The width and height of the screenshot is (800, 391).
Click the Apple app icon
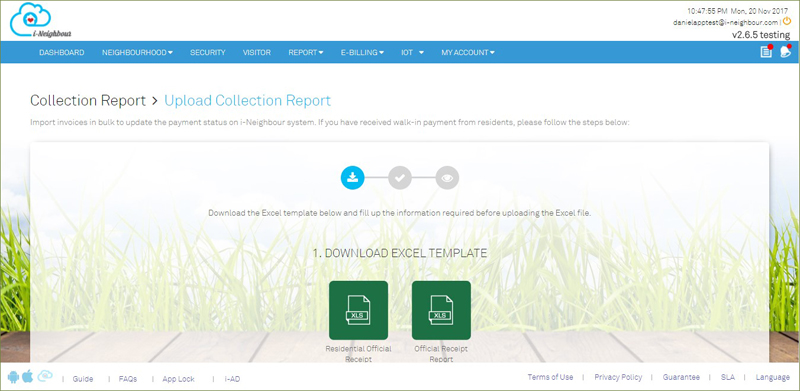click(x=28, y=377)
